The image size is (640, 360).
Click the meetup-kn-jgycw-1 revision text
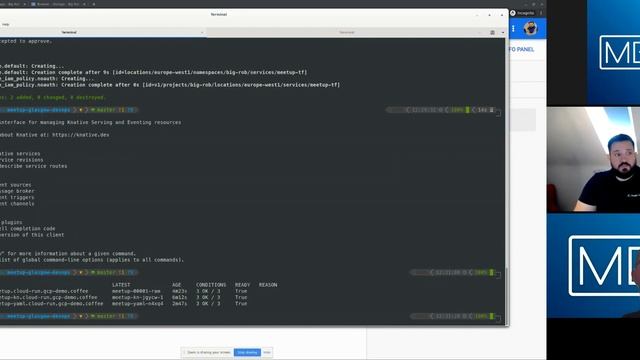coord(138,298)
